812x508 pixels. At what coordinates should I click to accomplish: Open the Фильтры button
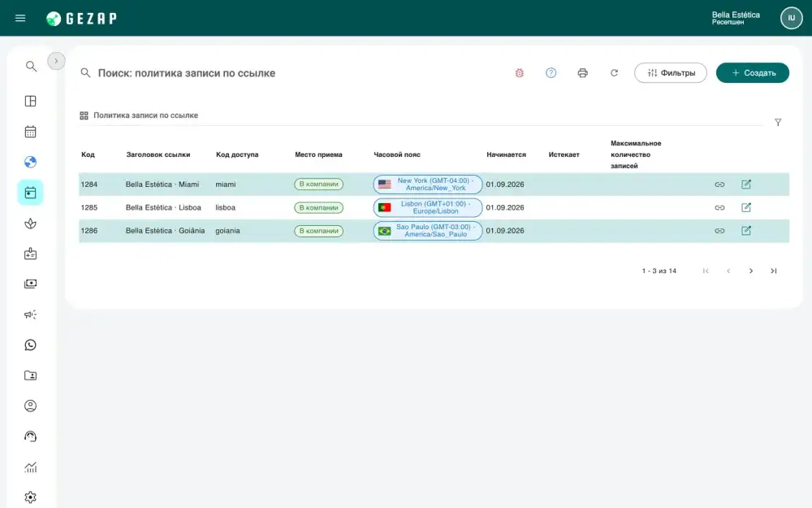[671, 73]
